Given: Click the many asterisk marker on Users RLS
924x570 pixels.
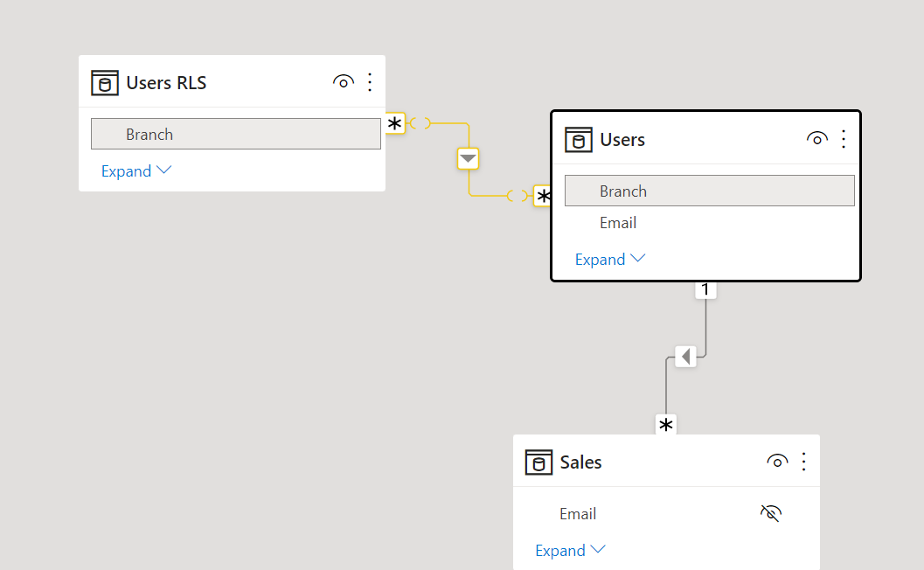Looking at the screenshot, I should 395,123.
